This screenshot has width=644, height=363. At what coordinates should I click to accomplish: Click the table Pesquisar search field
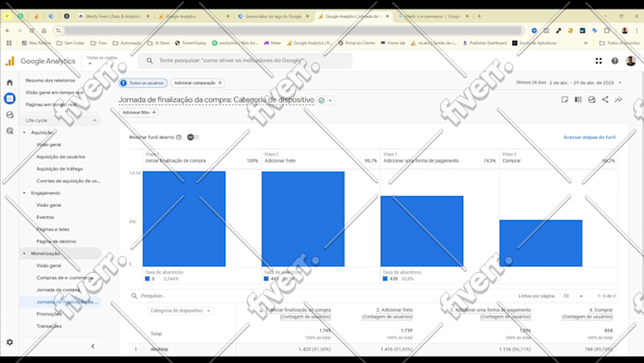[152, 296]
